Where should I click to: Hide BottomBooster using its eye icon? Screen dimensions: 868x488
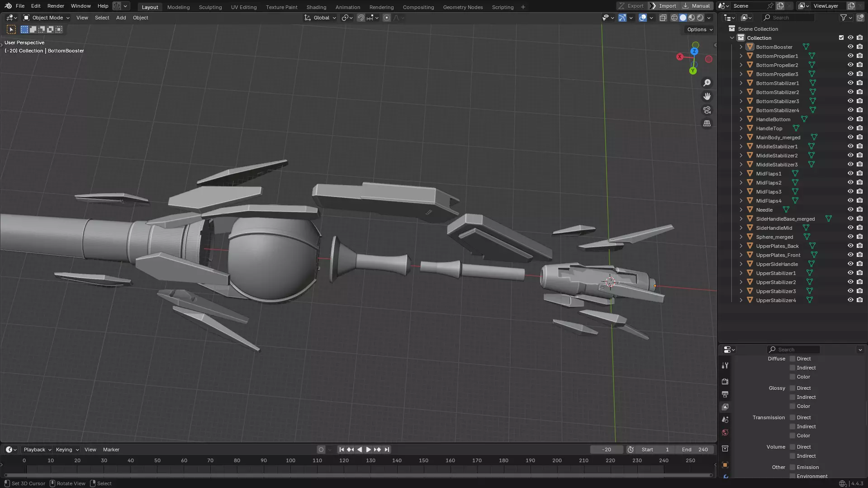pos(850,47)
